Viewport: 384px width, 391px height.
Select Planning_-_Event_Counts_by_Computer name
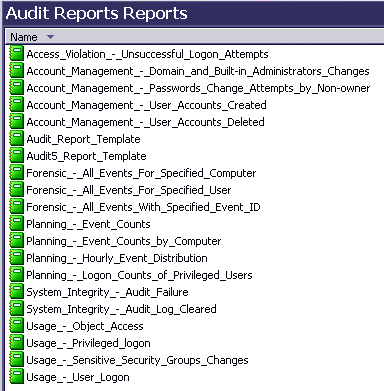(124, 241)
